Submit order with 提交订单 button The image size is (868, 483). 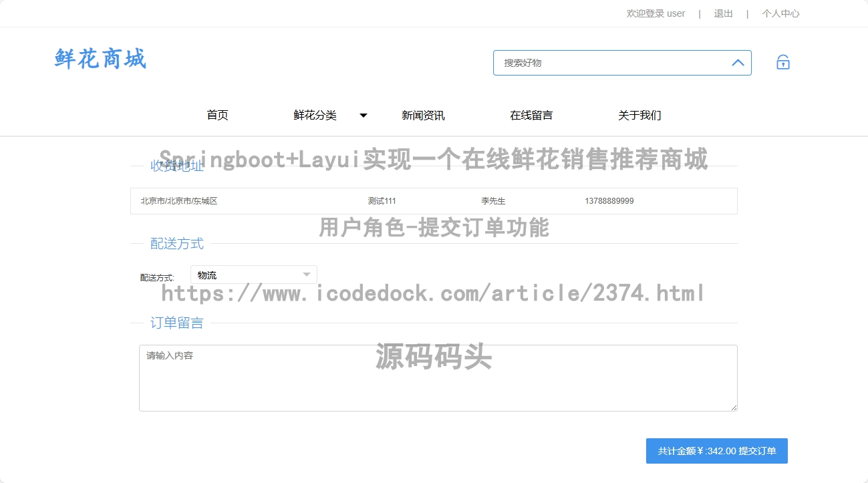click(x=717, y=451)
